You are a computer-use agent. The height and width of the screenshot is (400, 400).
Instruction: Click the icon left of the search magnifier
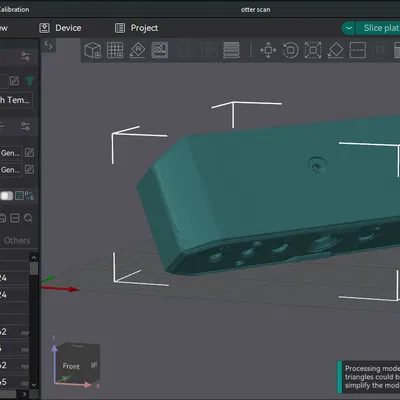(15, 218)
